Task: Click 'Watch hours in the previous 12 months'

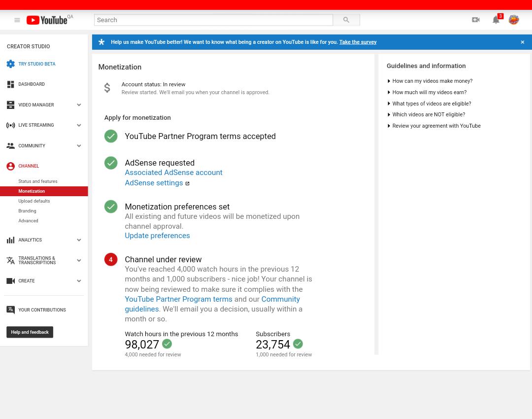Action: 181,334
